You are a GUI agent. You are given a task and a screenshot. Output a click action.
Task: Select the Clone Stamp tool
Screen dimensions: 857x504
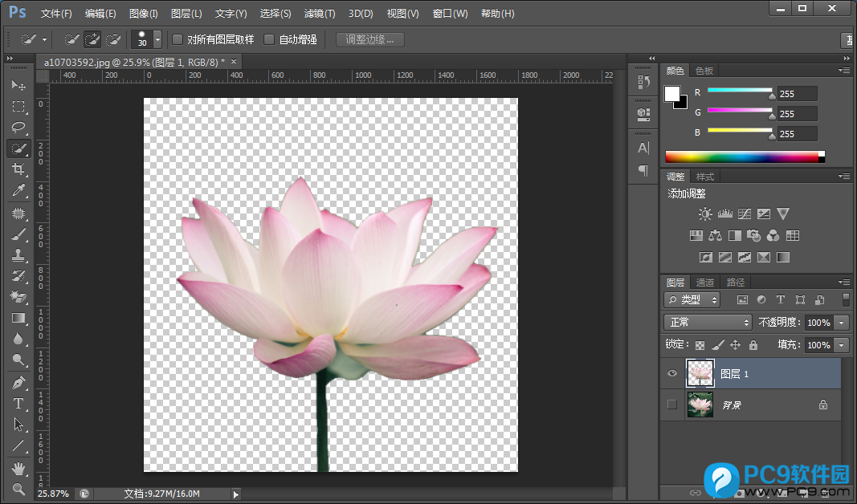tap(18, 255)
